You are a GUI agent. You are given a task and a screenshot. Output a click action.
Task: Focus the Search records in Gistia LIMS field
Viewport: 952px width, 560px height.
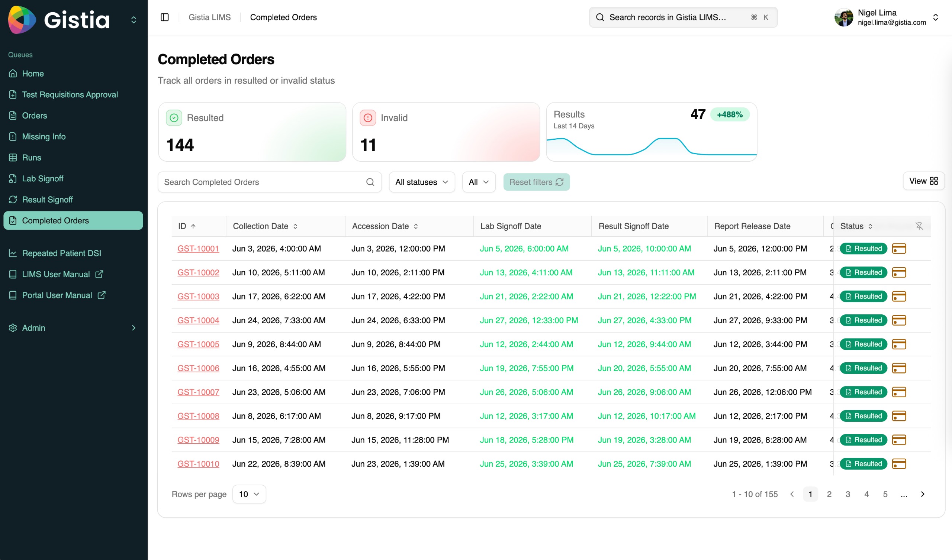click(x=683, y=17)
